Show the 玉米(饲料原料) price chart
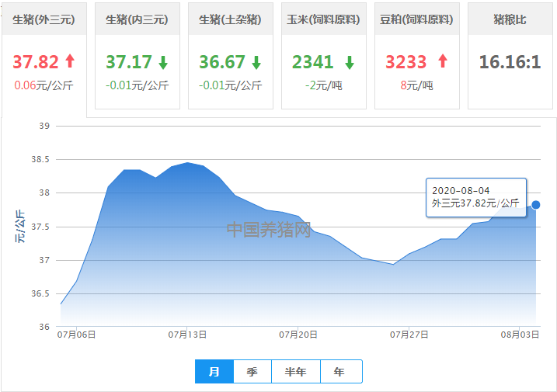Screen dimensions: 557x392 tap(323, 19)
